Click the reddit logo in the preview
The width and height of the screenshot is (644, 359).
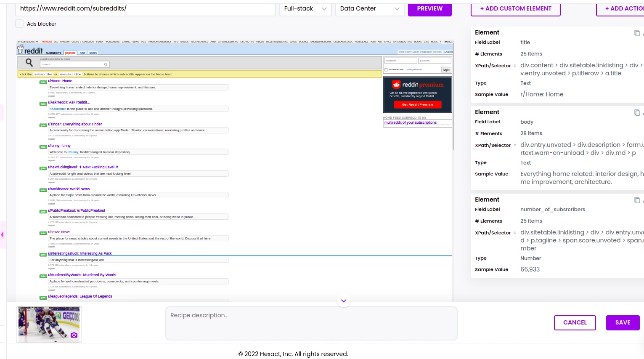[x=30, y=50]
